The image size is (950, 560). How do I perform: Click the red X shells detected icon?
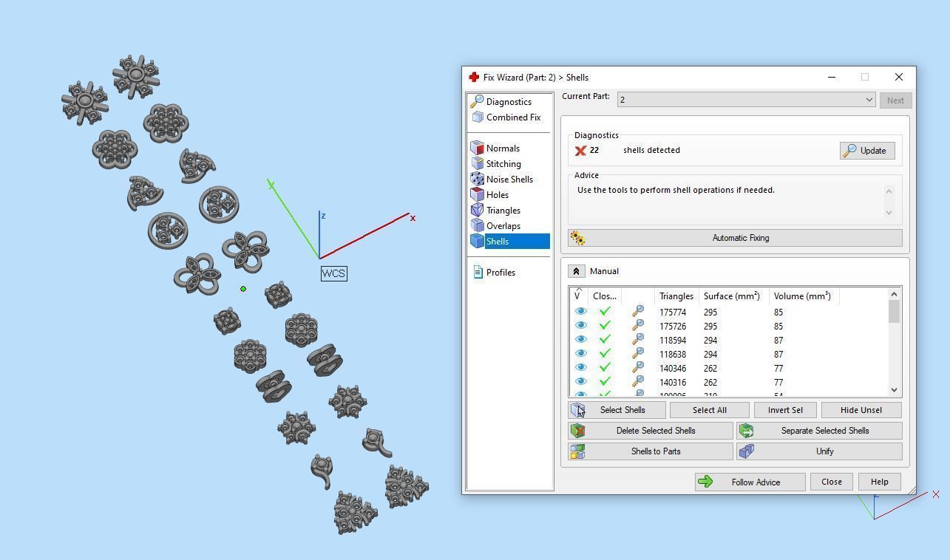point(580,151)
